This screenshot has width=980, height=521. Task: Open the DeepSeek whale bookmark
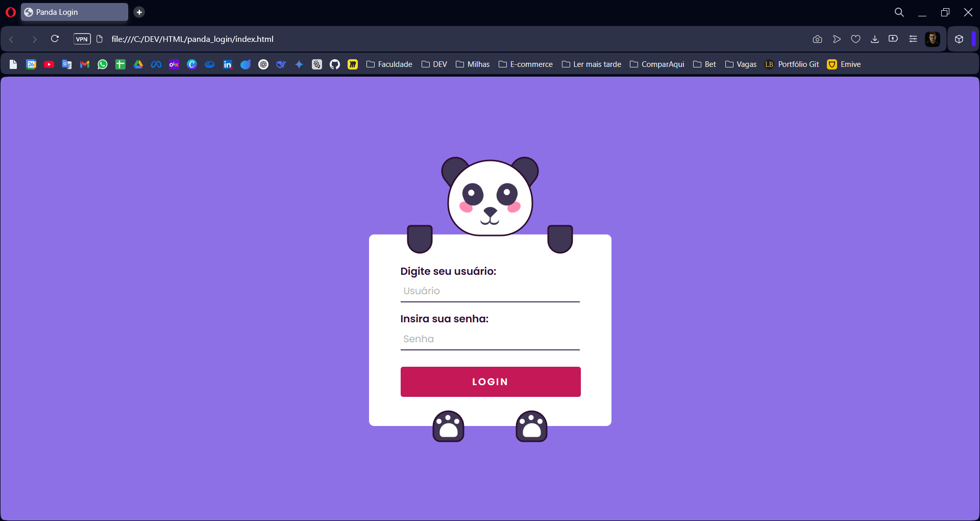pos(281,64)
